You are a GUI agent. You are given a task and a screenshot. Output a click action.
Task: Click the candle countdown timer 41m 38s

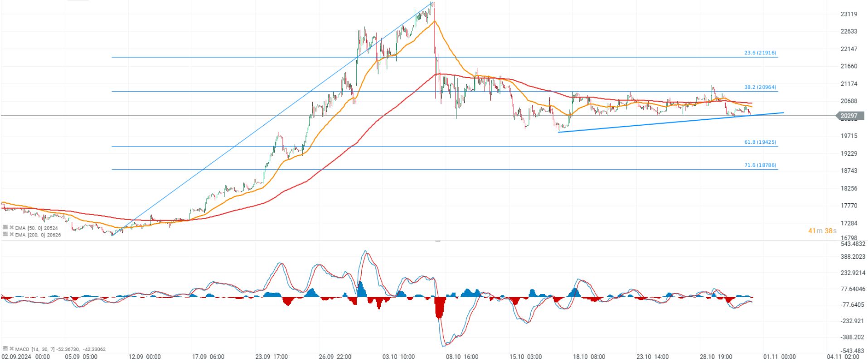[x=822, y=231]
